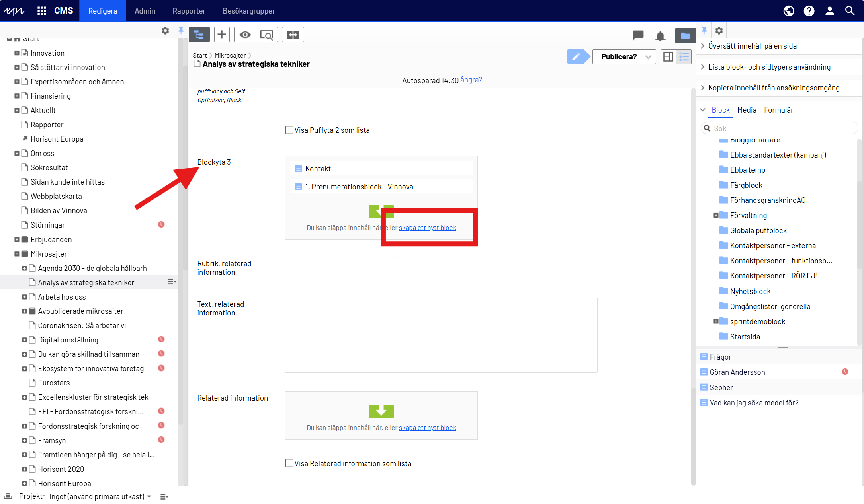Switch to all properties list view
This screenshot has width=864, height=504.
click(x=684, y=57)
